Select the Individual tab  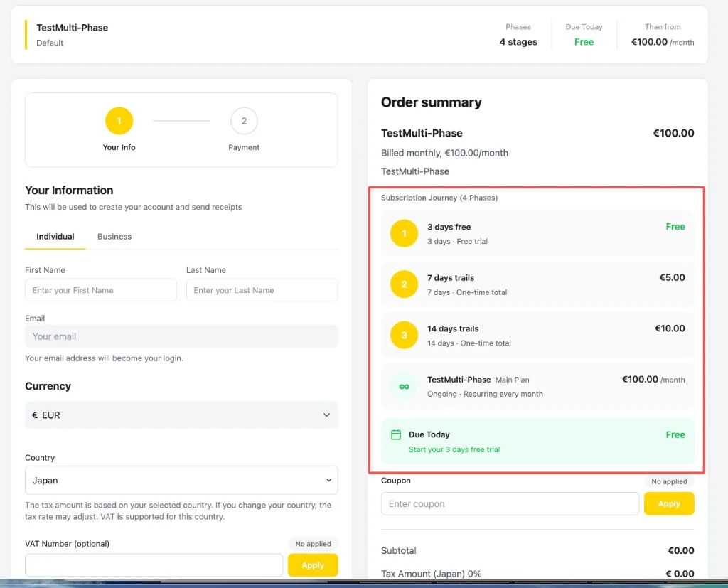[x=55, y=236]
